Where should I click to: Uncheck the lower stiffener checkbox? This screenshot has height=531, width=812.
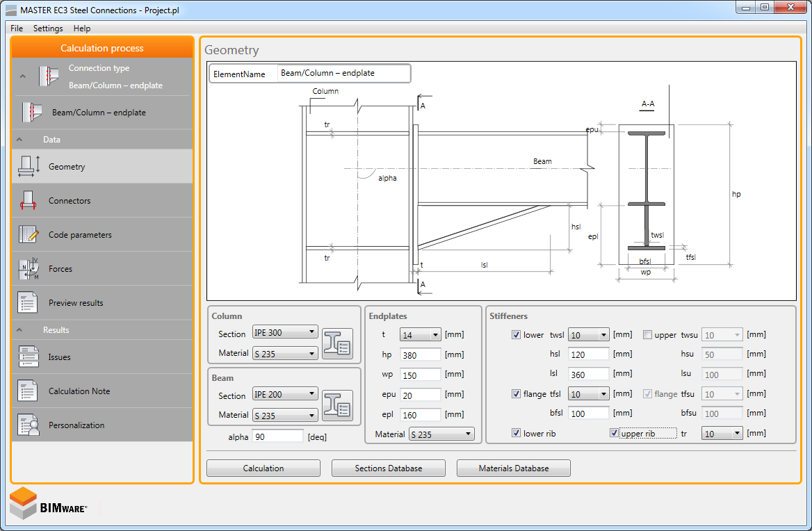pos(516,335)
